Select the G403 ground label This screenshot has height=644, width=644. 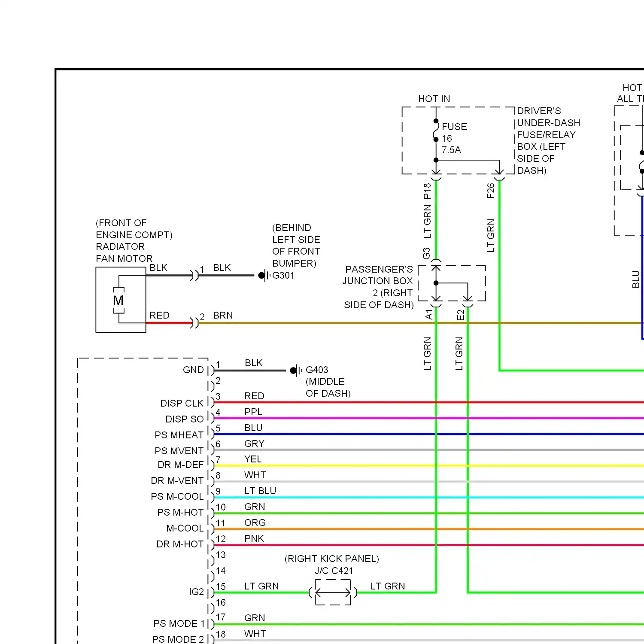coord(317,370)
